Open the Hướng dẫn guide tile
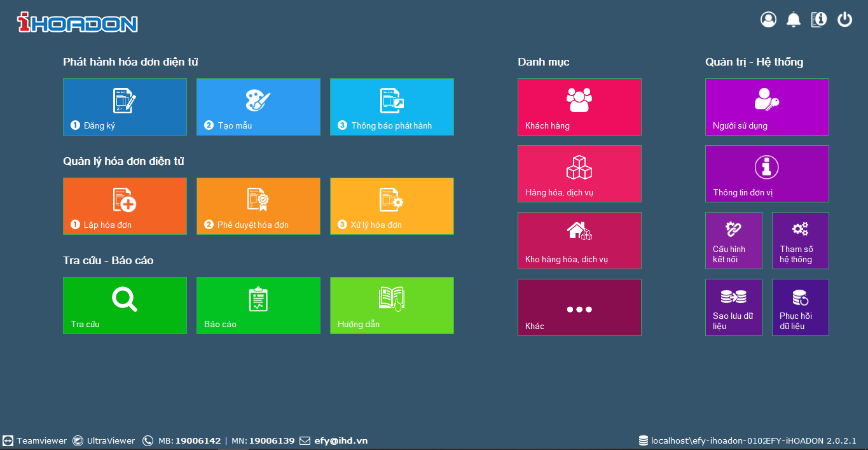Viewport: 868px width, 450px height. click(x=392, y=306)
